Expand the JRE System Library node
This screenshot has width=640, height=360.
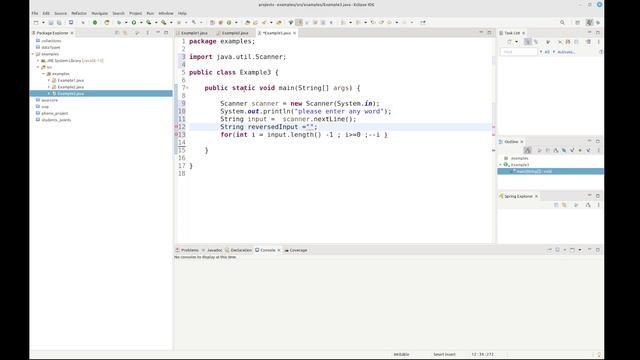coord(38,60)
